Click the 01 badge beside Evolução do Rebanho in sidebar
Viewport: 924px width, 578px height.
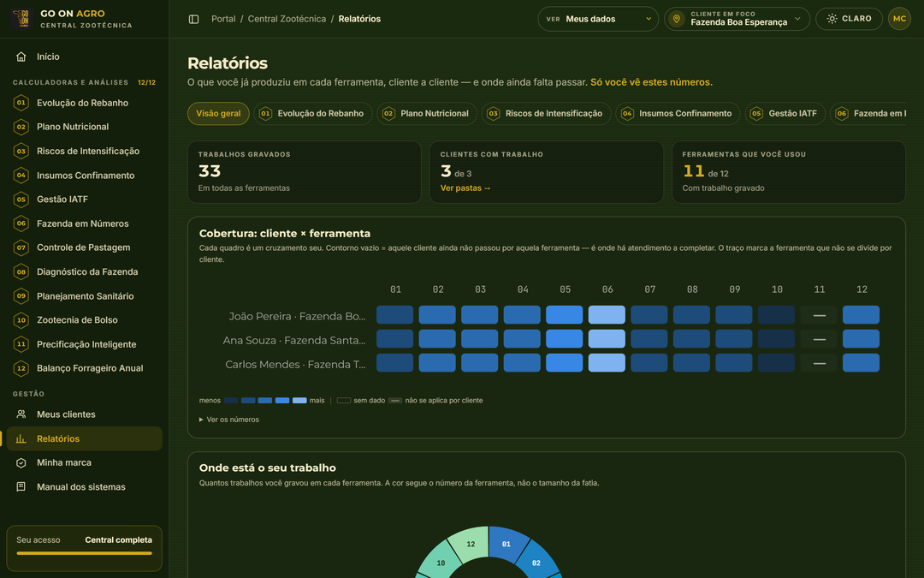pyautogui.click(x=21, y=103)
